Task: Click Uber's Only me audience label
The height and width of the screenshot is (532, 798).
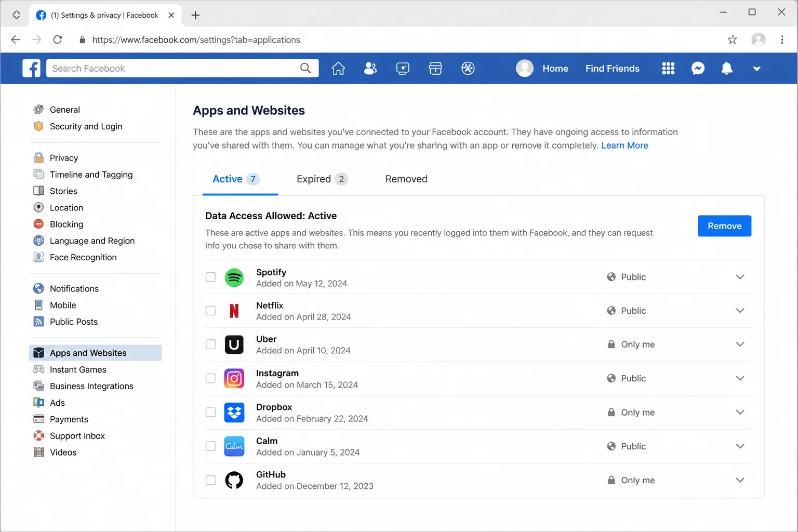Action: pos(631,344)
